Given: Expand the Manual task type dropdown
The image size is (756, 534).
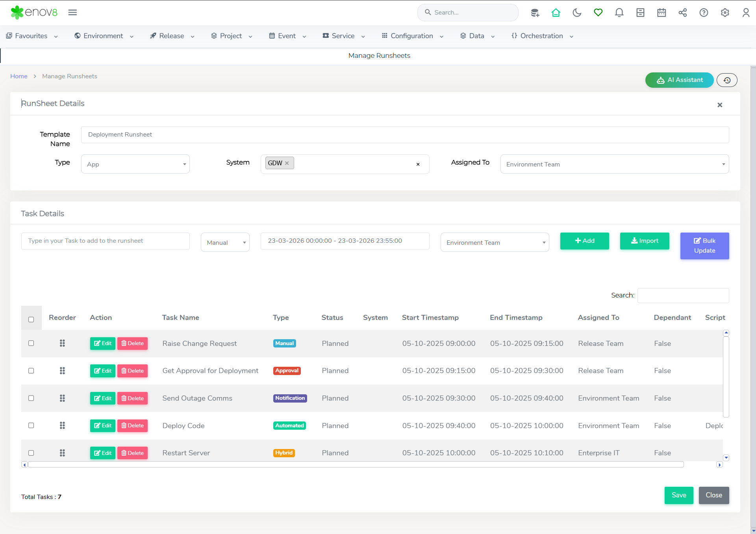Looking at the screenshot, I should pos(225,242).
